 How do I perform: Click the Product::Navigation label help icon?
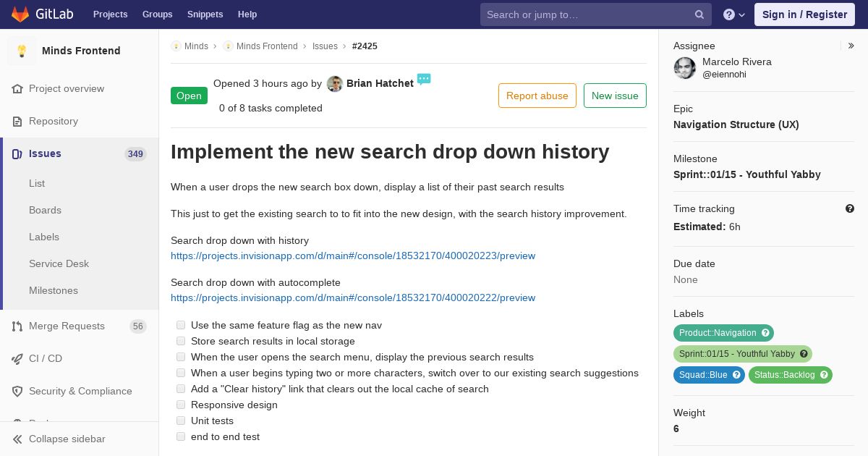click(765, 333)
